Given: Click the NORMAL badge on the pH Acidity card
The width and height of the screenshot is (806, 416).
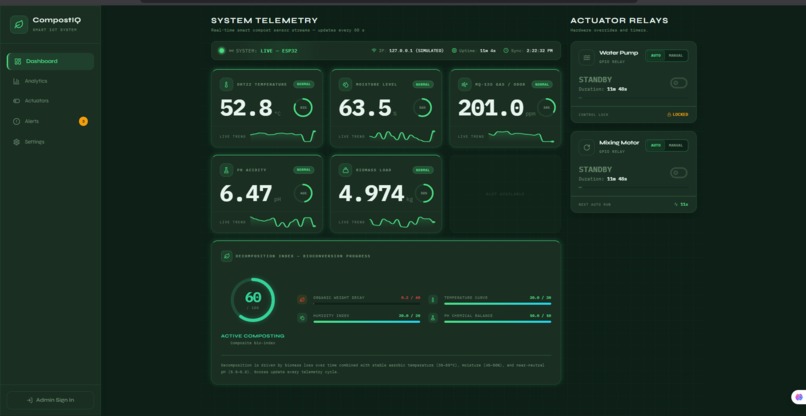Looking at the screenshot, I should (304, 170).
